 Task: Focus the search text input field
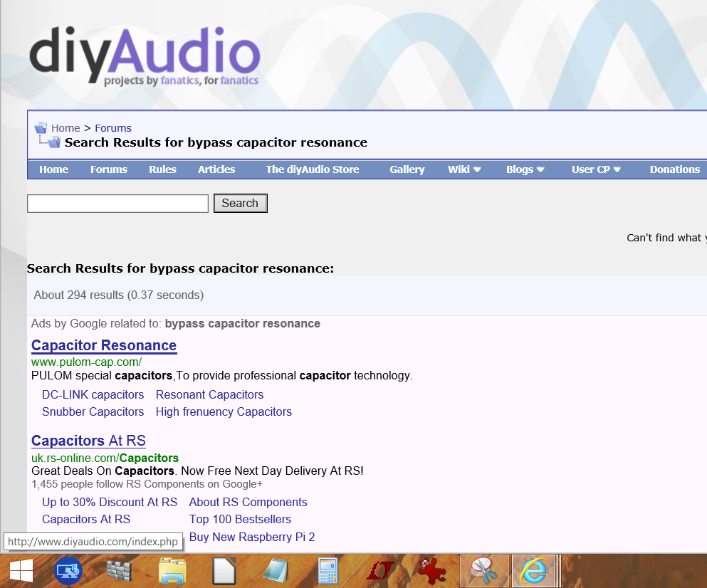pyautogui.click(x=117, y=204)
